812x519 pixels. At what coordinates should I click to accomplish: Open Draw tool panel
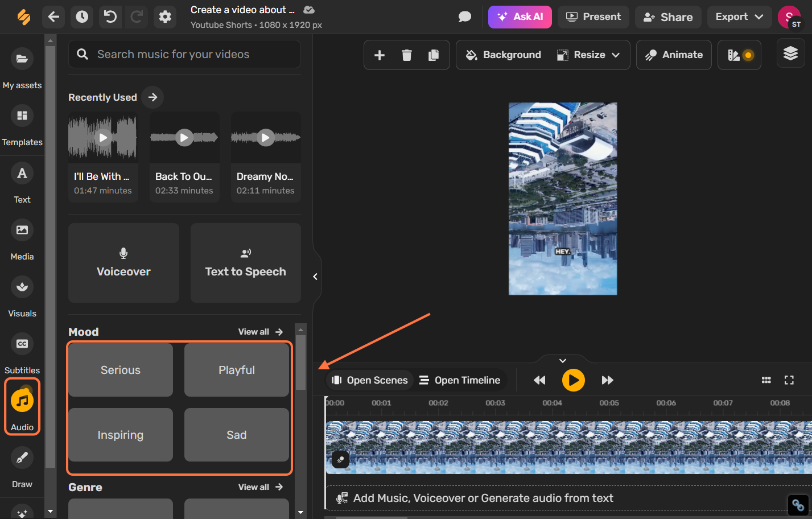click(22, 468)
